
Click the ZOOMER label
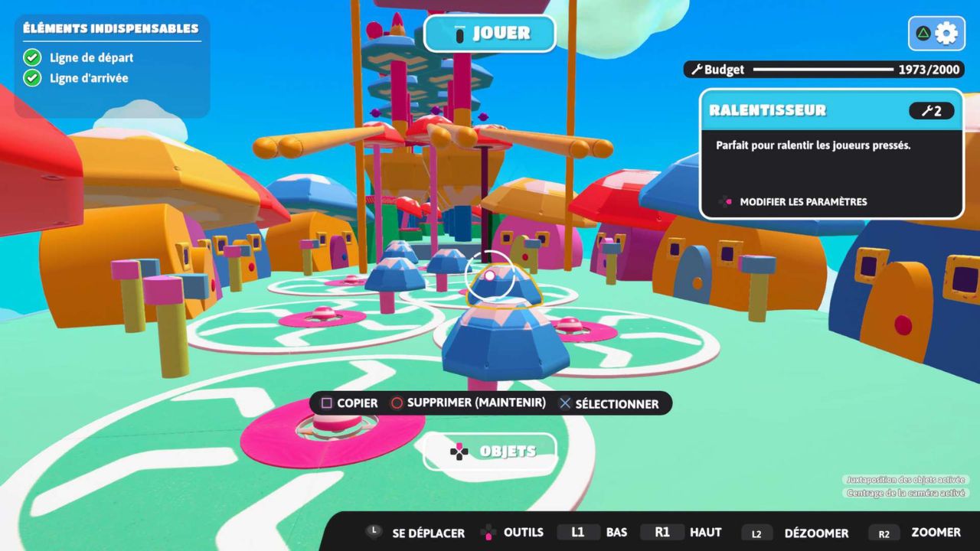936,533
